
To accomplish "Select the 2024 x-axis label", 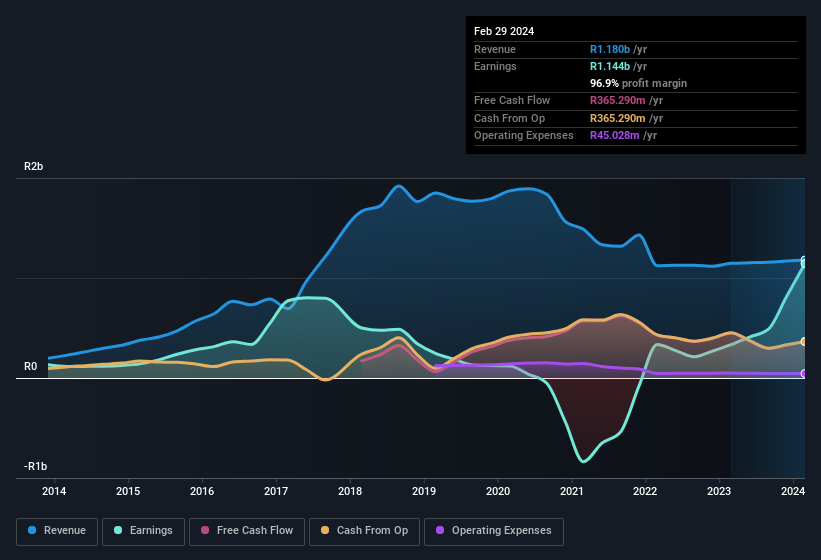I will (x=793, y=491).
